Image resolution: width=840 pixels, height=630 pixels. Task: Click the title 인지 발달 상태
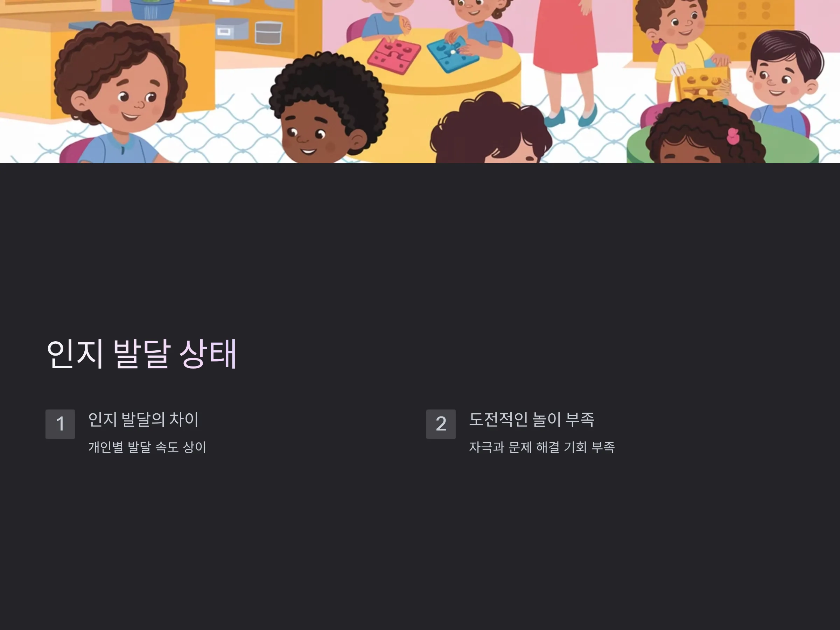click(x=141, y=353)
